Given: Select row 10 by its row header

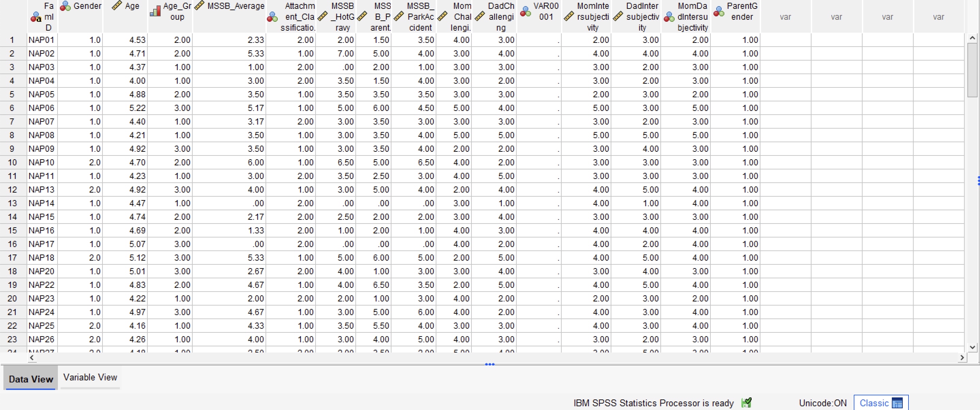Looking at the screenshot, I should 12,162.
